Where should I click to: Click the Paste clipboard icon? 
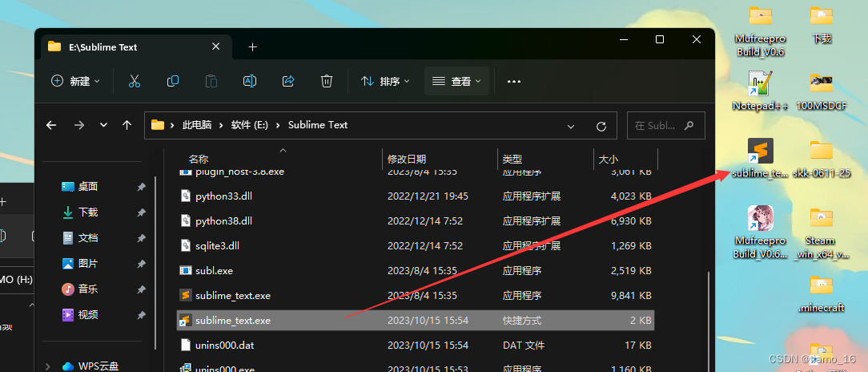click(x=211, y=81)
